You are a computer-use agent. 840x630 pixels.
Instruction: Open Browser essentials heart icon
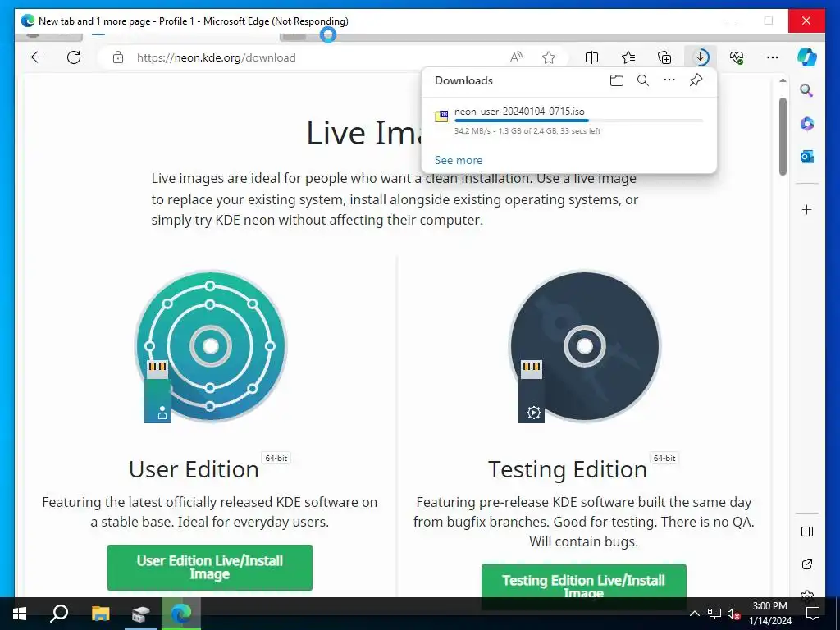(x=737, y=57)
